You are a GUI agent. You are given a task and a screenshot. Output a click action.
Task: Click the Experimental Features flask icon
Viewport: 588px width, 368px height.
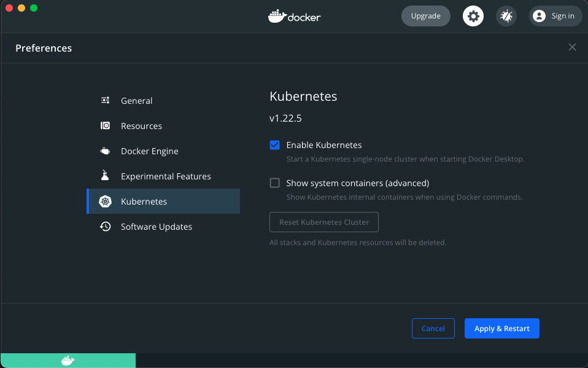click(x=105, y=175)
